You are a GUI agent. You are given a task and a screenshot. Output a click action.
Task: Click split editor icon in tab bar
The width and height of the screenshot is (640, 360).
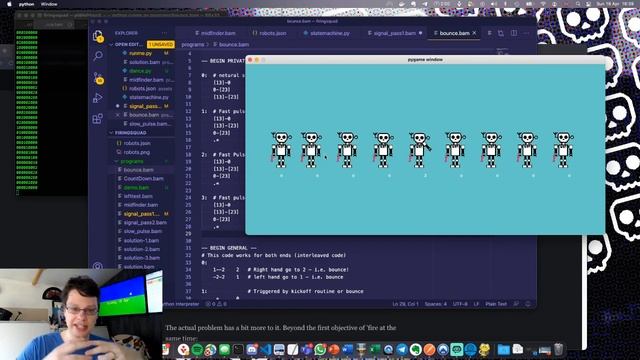pos(513,33)
